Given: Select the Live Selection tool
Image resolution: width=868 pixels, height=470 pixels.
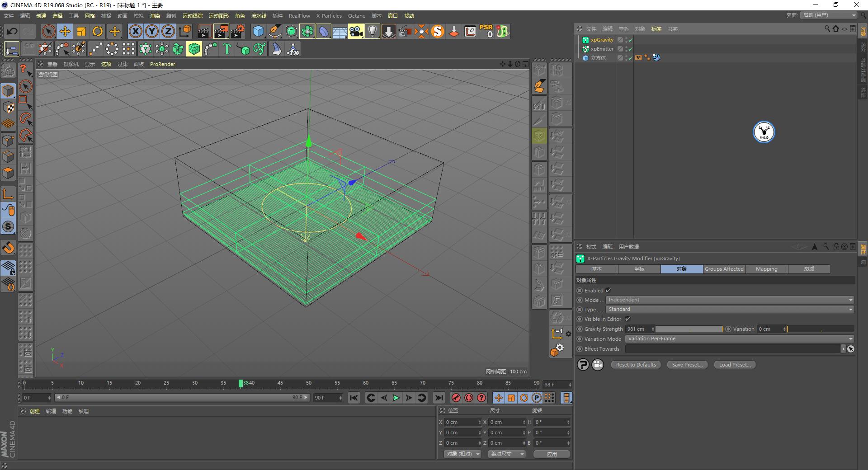Looking at the screenshot, I should pyautogui.click(x=47, y=31).
